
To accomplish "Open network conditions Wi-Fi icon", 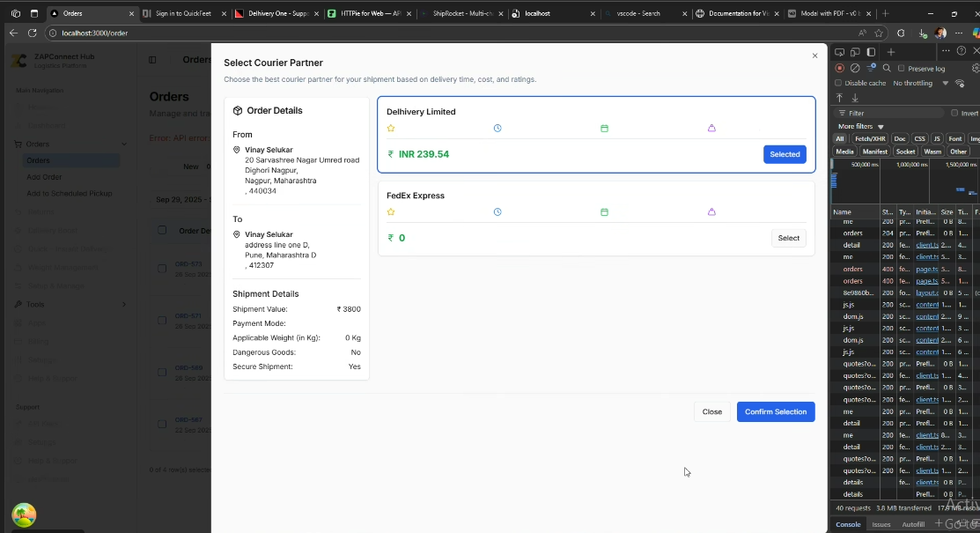I will 962,83.
